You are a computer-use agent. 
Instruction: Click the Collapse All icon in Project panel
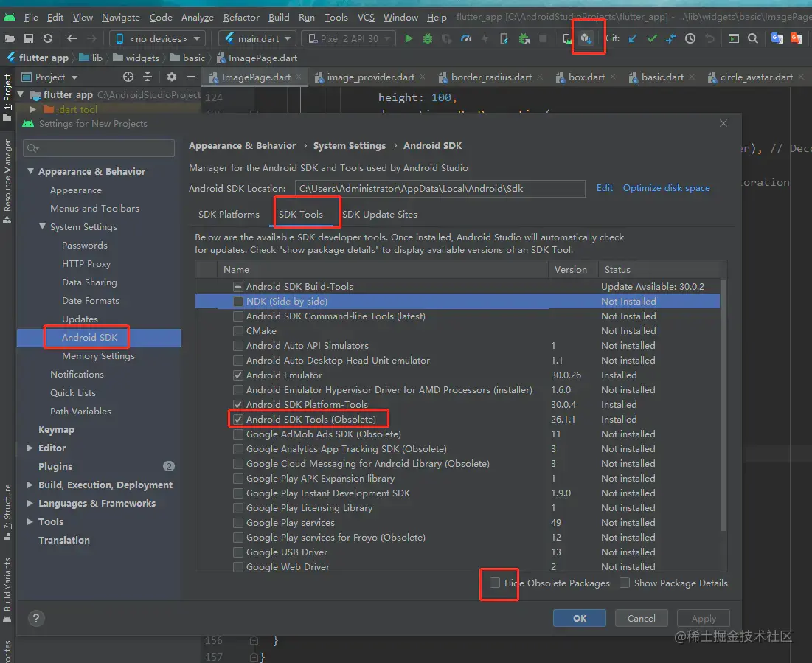(x=148, y=77)
